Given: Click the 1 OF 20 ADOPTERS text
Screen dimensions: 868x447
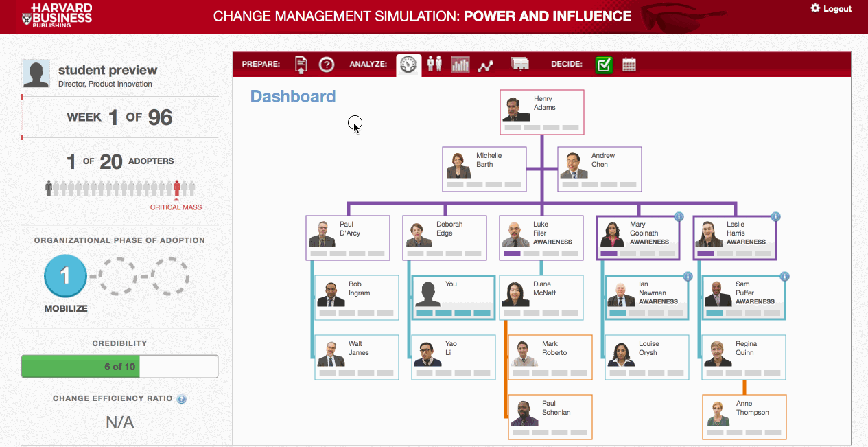Looking at the screenshot, I should click(120, 162).
